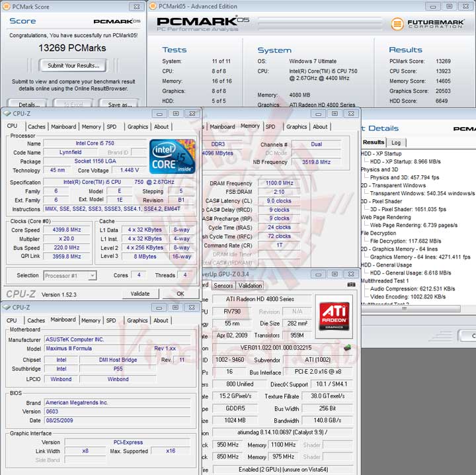Click the To Excel button
Screen dimensions: 476x475
[x=73, y=104]
